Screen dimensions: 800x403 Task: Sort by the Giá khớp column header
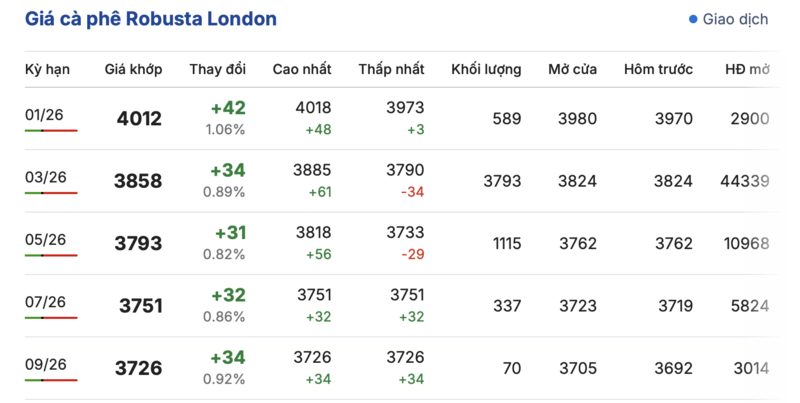(133, 70)
